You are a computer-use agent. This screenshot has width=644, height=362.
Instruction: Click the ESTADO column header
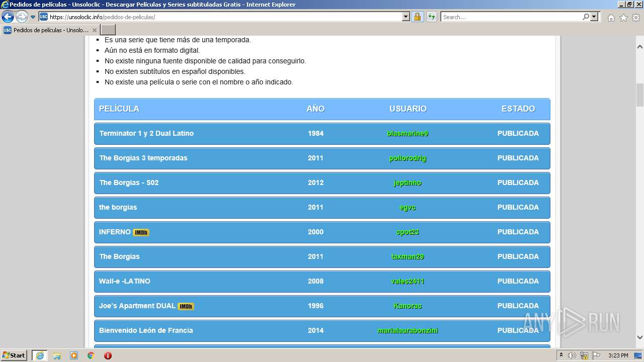coord(518,109)
